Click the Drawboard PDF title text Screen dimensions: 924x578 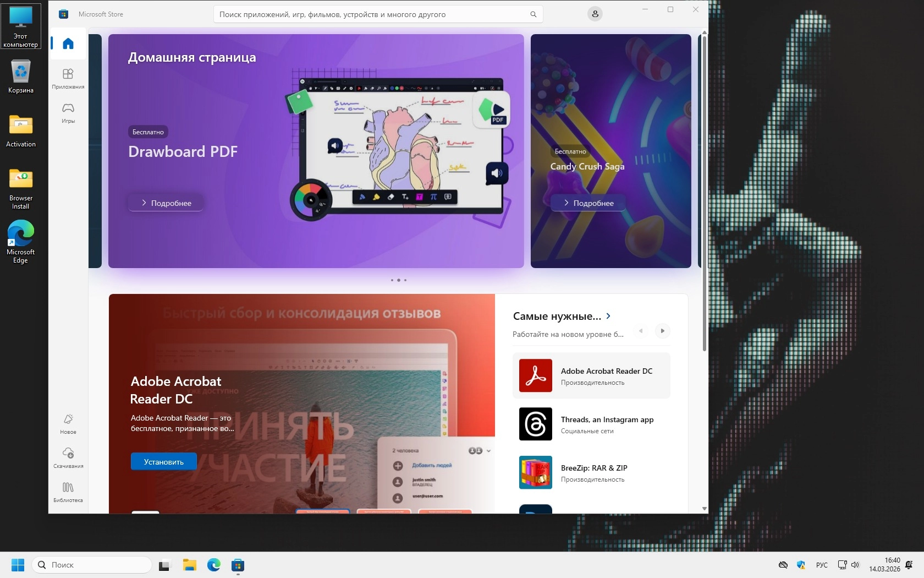pyautogui.click(x=183, y=151)
